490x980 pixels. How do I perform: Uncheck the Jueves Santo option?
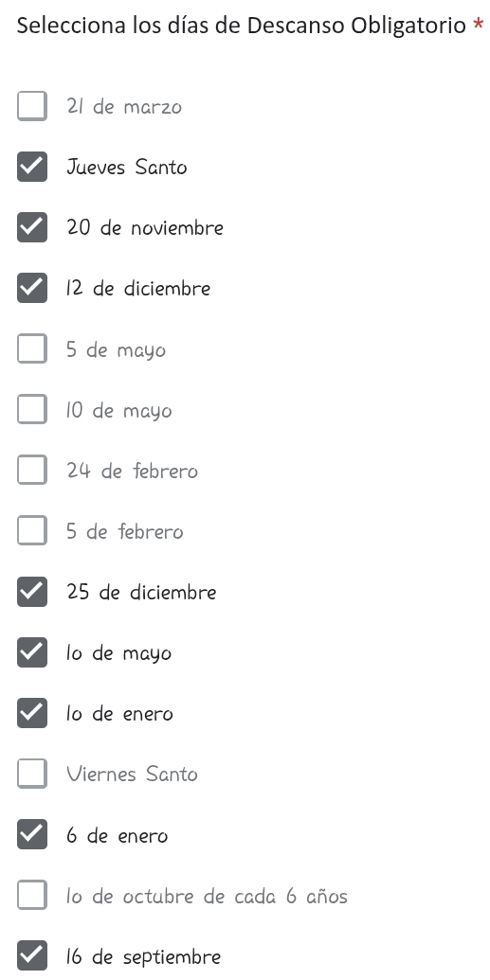click(x=32, y=167)
